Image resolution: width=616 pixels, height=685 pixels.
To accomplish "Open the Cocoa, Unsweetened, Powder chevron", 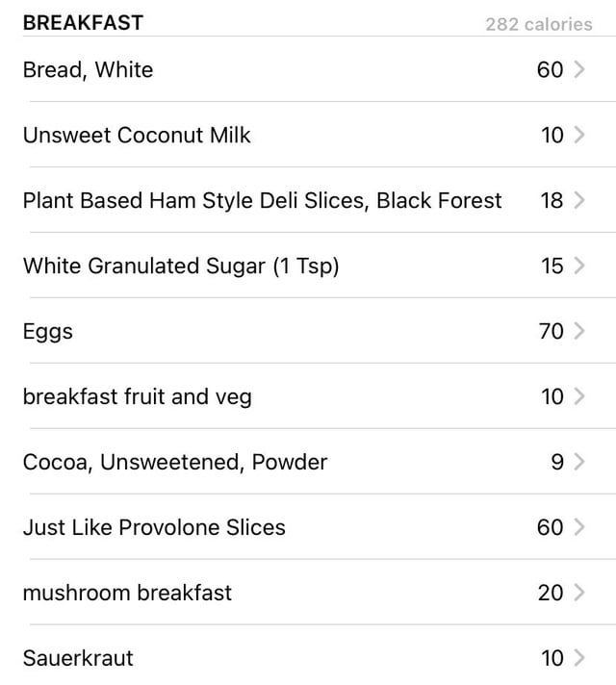I will [x=579, y=462].
